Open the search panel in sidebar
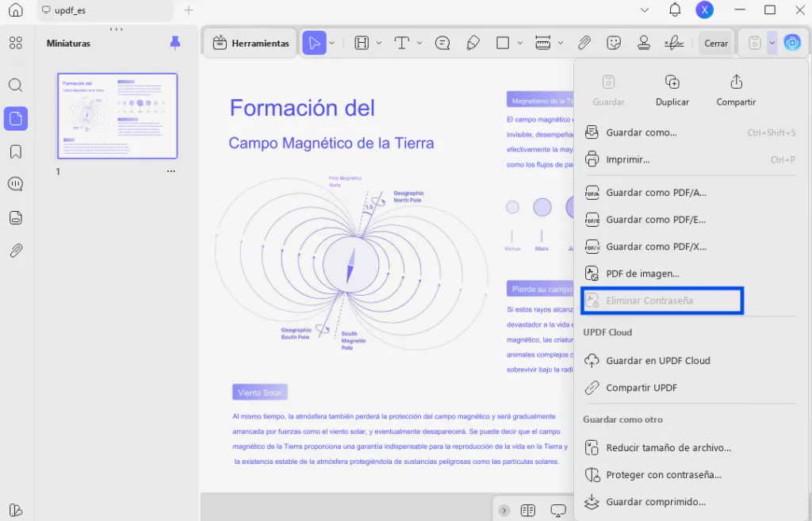Screen dimensions: 812x521 pyautogui.click(x=15, y=86)
